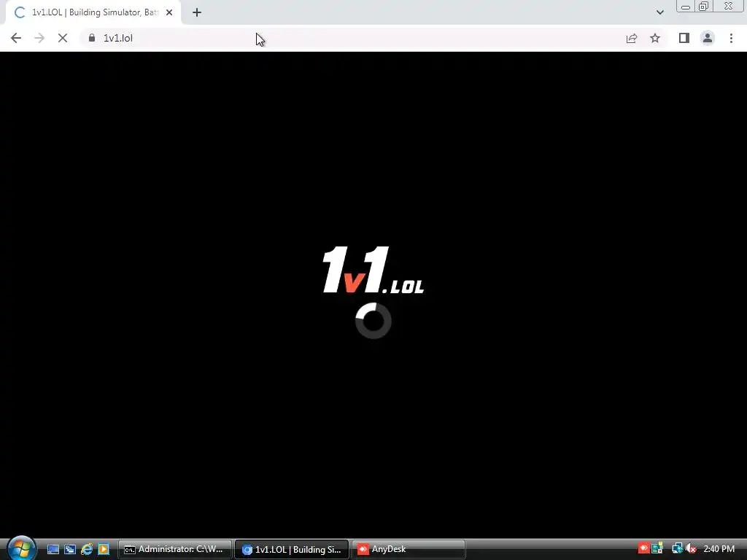
Task: Expand the tab search dropdown arrow
Action: pos(659,12)
